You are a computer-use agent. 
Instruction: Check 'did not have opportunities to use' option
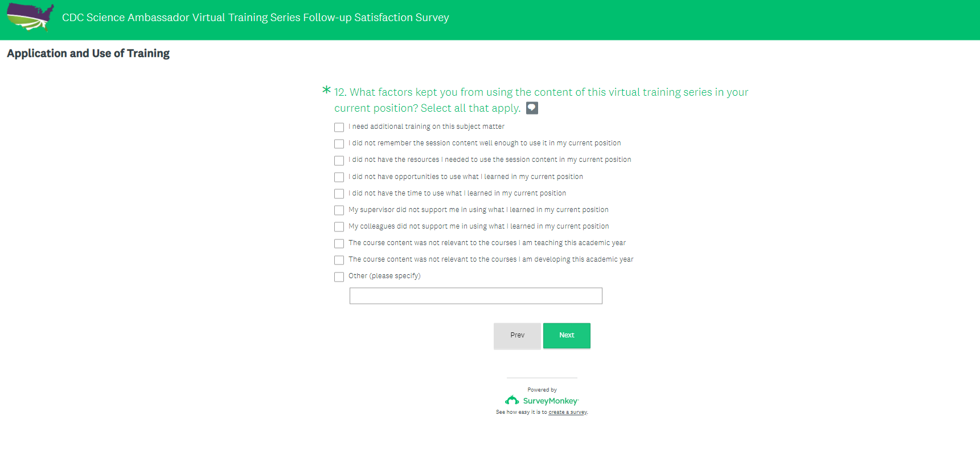(x=339, y=177)
